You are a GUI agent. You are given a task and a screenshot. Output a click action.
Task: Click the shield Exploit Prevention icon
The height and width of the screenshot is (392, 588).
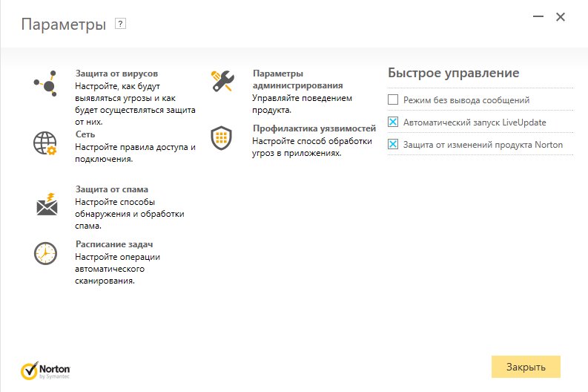(x=221, y=138)
